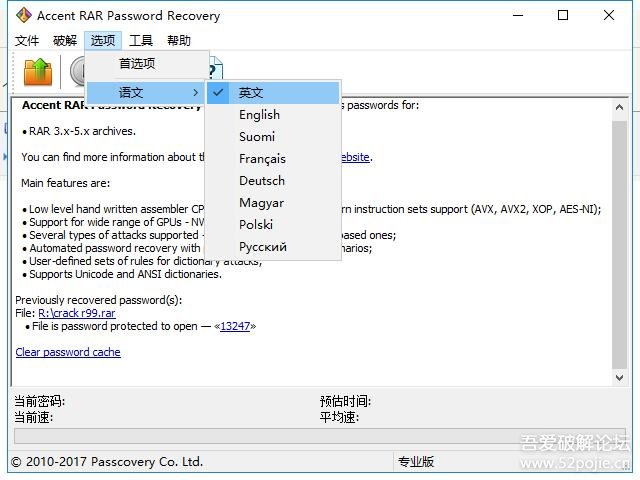Screen dimensions: 640x480
Task: Click the Accent RAR app logo icon
Action: click(24, 16)
